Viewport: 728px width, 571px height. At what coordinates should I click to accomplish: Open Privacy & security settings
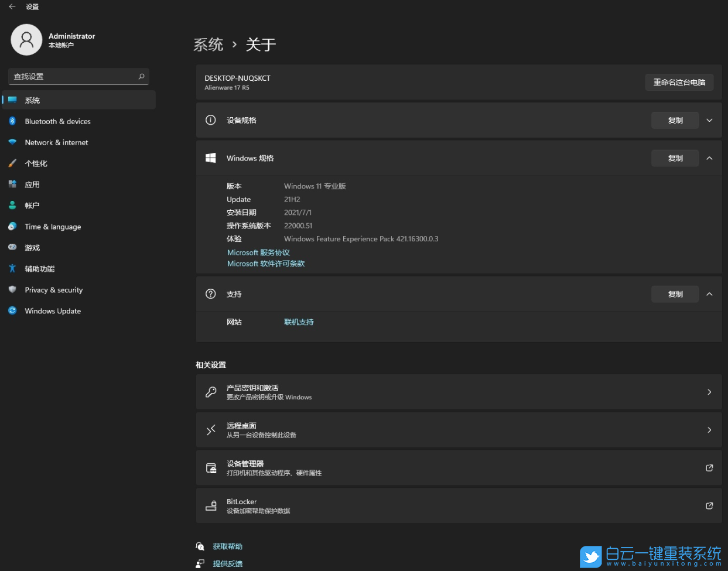[x=54, y=289]
